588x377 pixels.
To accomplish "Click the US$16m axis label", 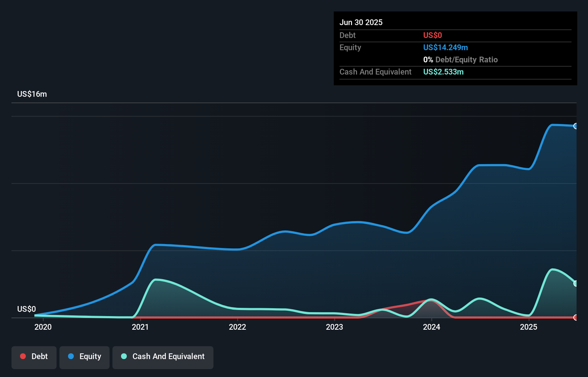I will pos(32,94).
